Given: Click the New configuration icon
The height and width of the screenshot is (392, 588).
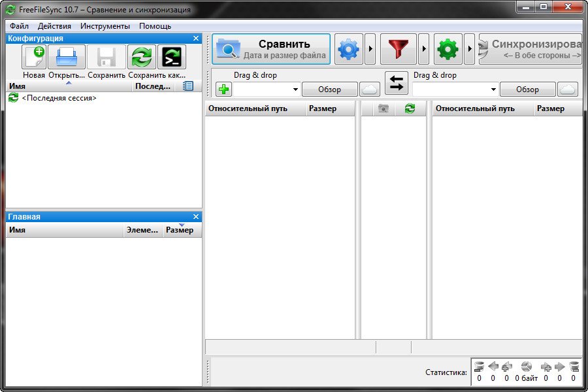Looking at the screenshot, I should tap(34, 57).
